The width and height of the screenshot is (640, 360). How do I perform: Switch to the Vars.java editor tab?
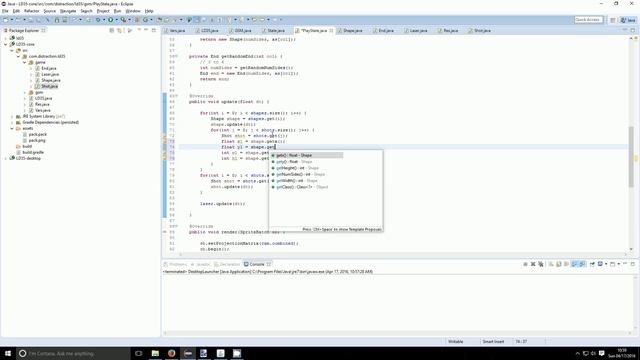pos(177,31)
